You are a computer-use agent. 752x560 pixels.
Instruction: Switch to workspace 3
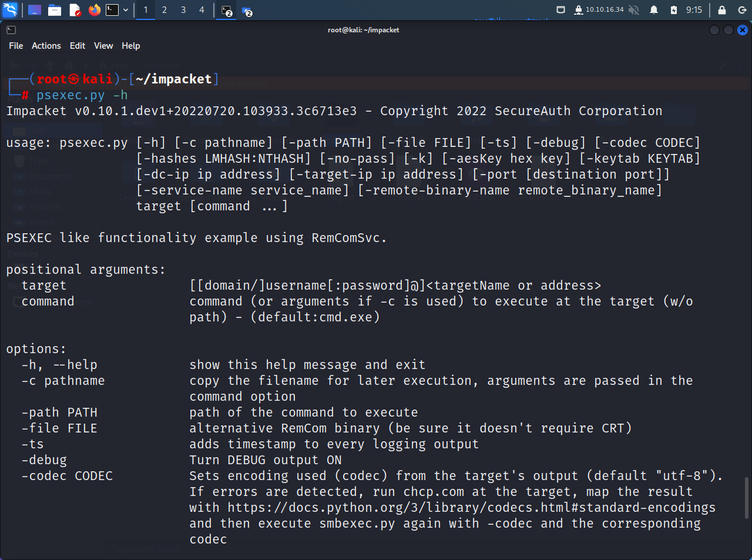183,10
